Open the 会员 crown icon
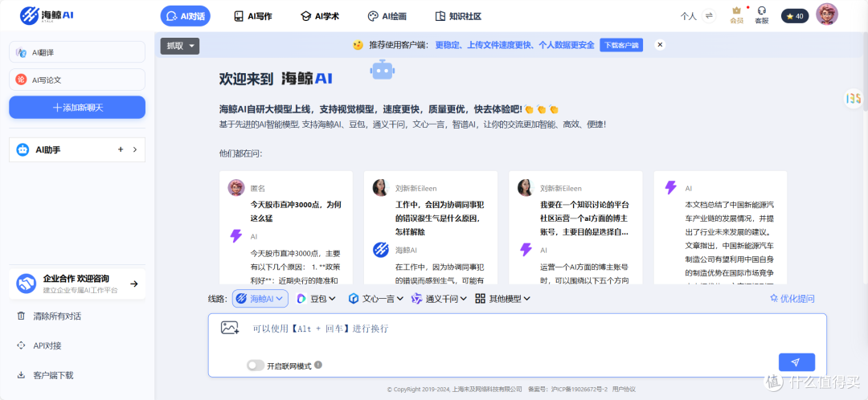This screenshot has height=400, width=868. (736, 15)
